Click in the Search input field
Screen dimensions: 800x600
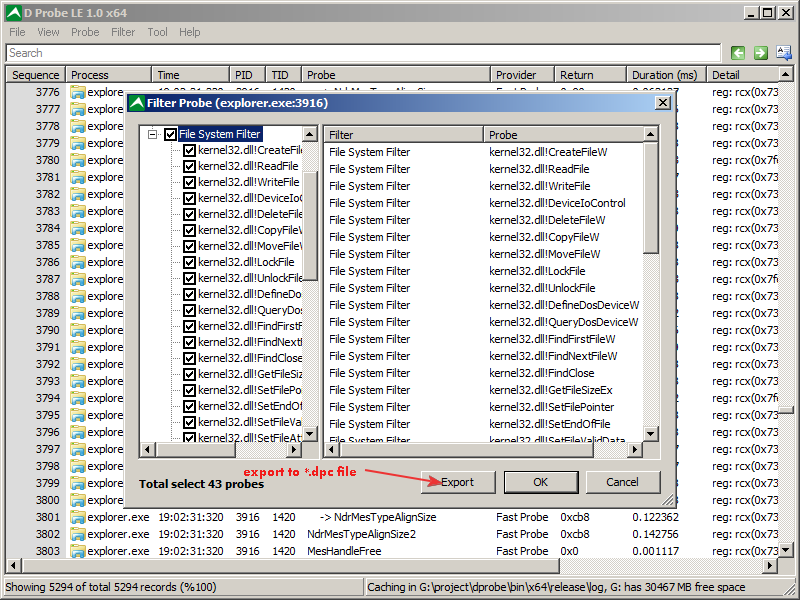[x=363, y=53]
